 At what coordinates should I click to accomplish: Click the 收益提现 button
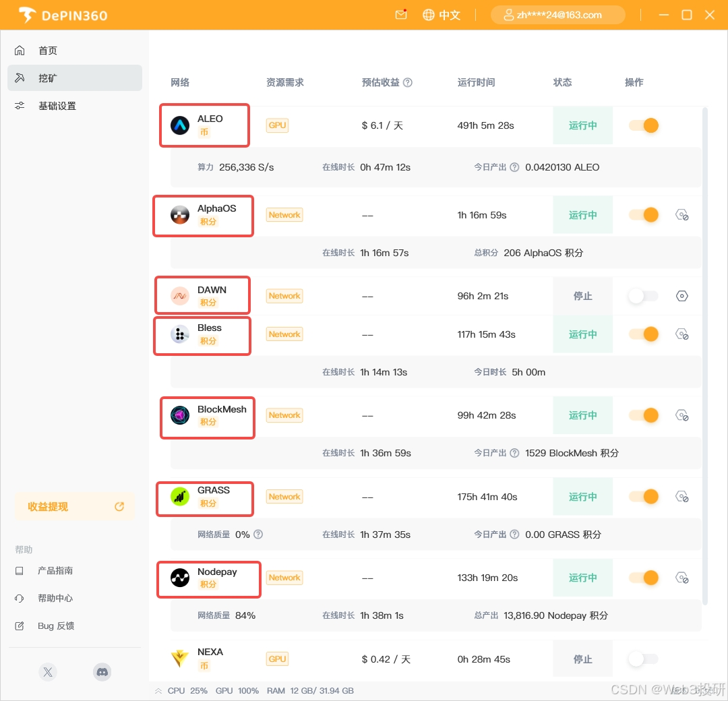[x=75, y=506]
